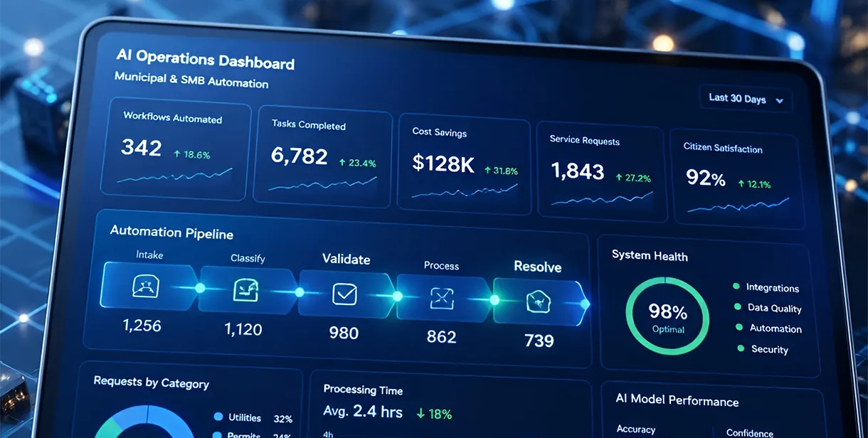The width and height of the screenshot is (868, 438).
Task: Click the Security health status entry
Action: pyautogui.click(x=763, y=349)
